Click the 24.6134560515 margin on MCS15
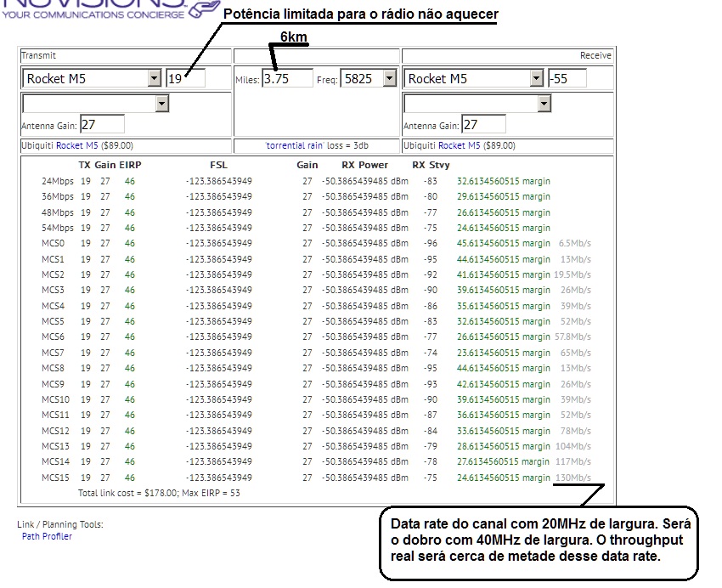Image resolution: width=722 pixels, height=588 pixels. (504, 478)
